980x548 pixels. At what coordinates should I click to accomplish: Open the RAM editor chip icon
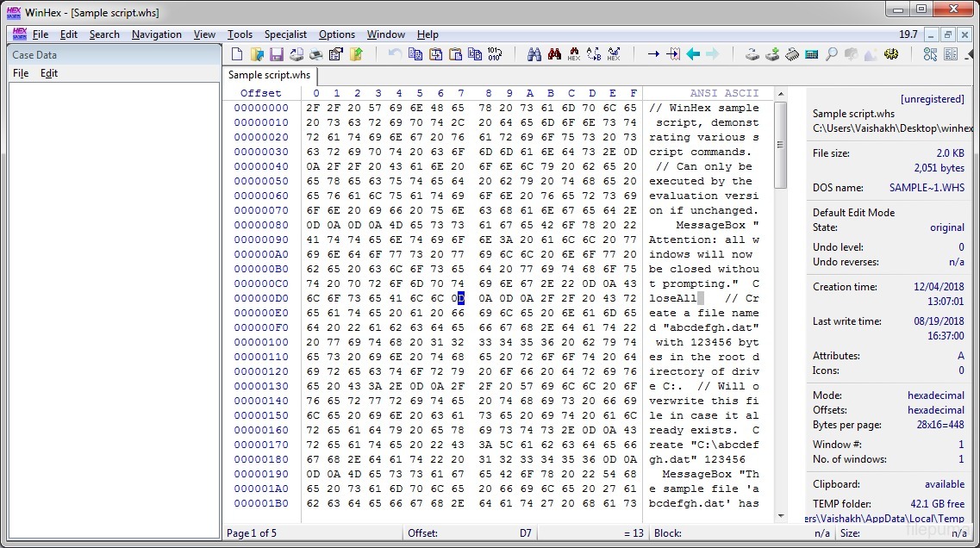pyautogui.click(x=791, y=54)
